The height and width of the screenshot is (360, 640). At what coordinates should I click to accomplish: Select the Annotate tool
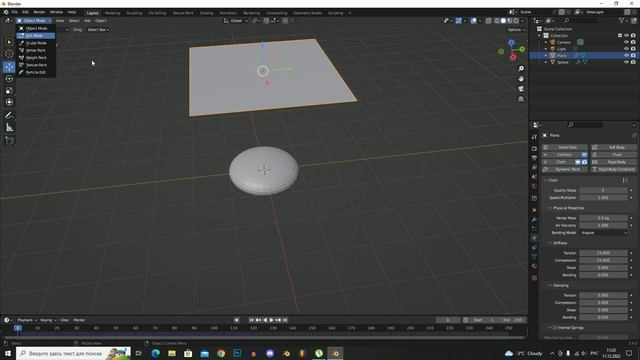9,116
